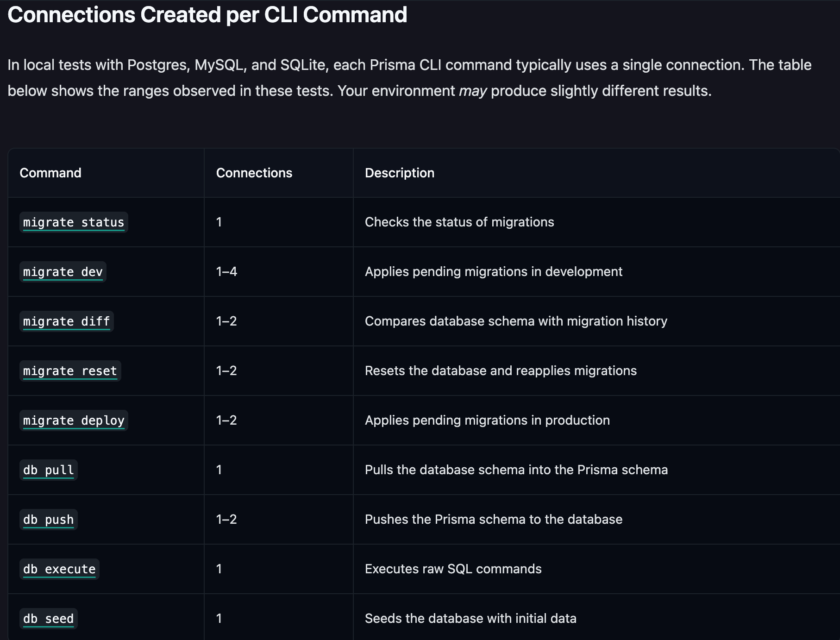
Task: Click the Description column header
Action: pyautogui.click(x=399, y=173)
